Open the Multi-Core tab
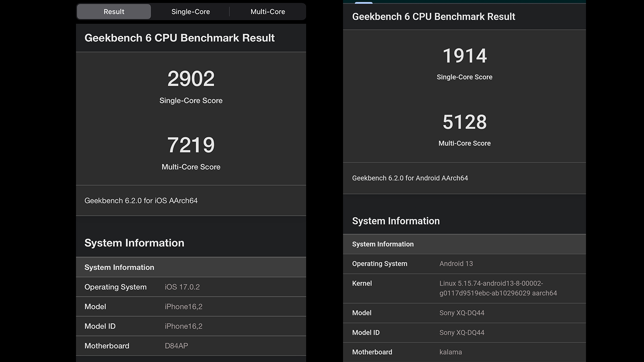The width and height of the screenshot is (644, 362). [x=267, y=12]
